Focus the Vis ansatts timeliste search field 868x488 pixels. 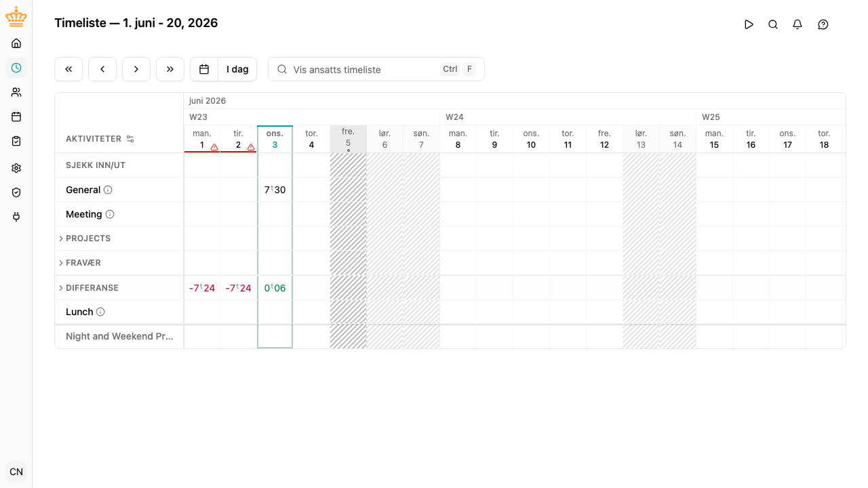pyautogui.click(x=376, y=69)
